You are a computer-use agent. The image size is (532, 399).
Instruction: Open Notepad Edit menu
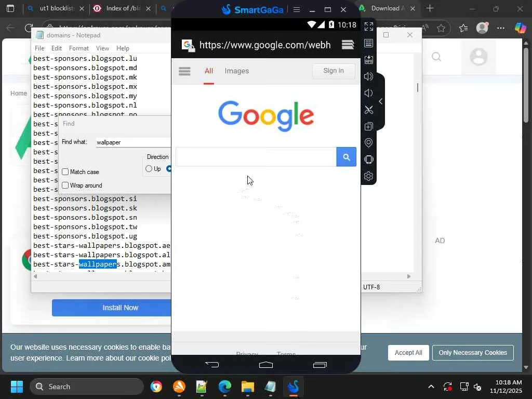pos(56,48)
